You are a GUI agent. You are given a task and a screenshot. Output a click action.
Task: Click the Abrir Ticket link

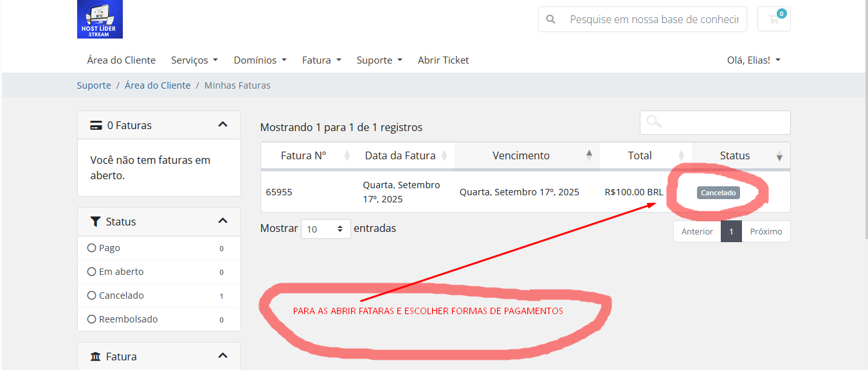[443, 60]
